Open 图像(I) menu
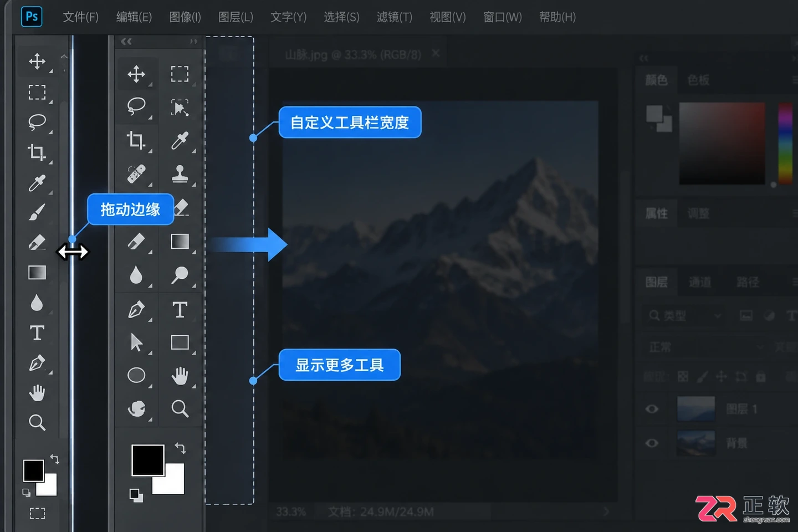The width and height of the screenshot is (798, 532). point(185,17)
